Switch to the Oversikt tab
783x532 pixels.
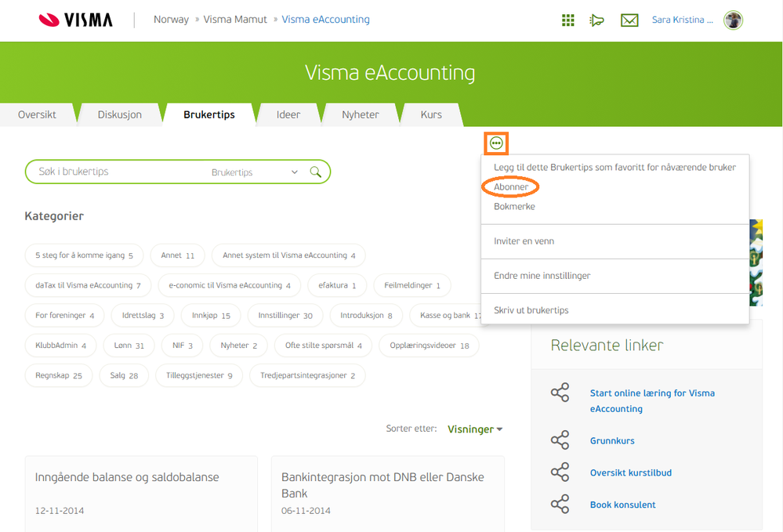pos(37,115)
